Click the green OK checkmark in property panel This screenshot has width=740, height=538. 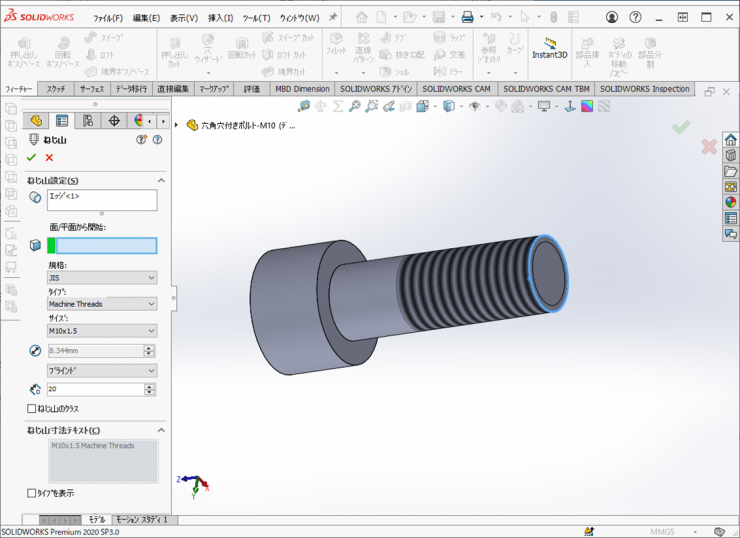[32, 158]
